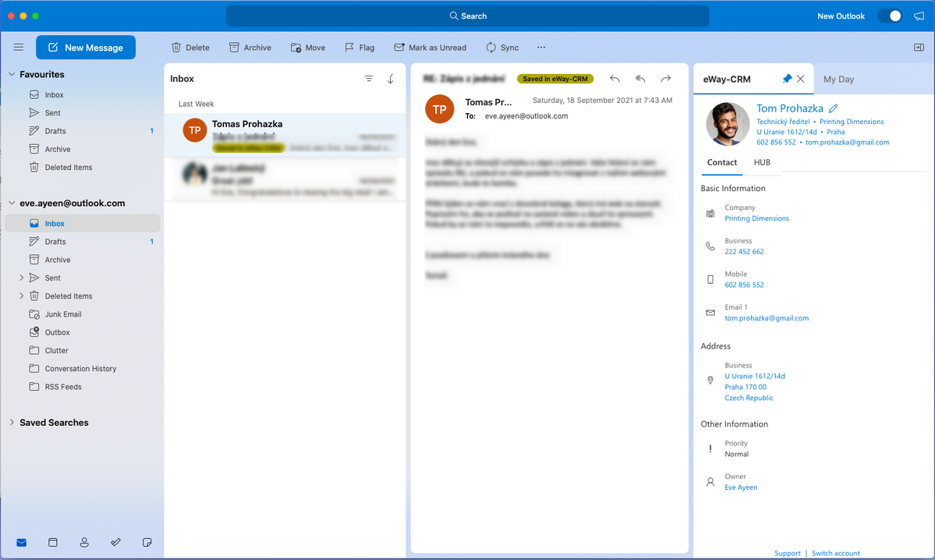Call Mobile number under Mobile field
Screen dimensions: 935x560
click(744, 285)
